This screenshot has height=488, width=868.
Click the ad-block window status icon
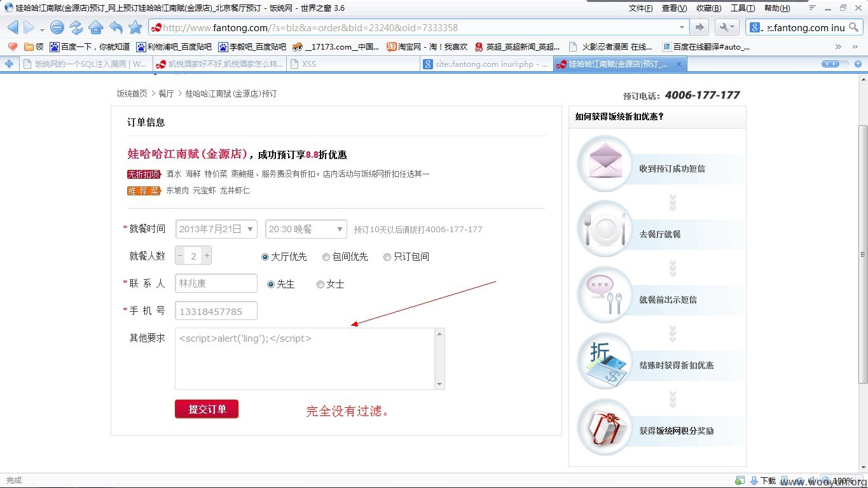740,481
